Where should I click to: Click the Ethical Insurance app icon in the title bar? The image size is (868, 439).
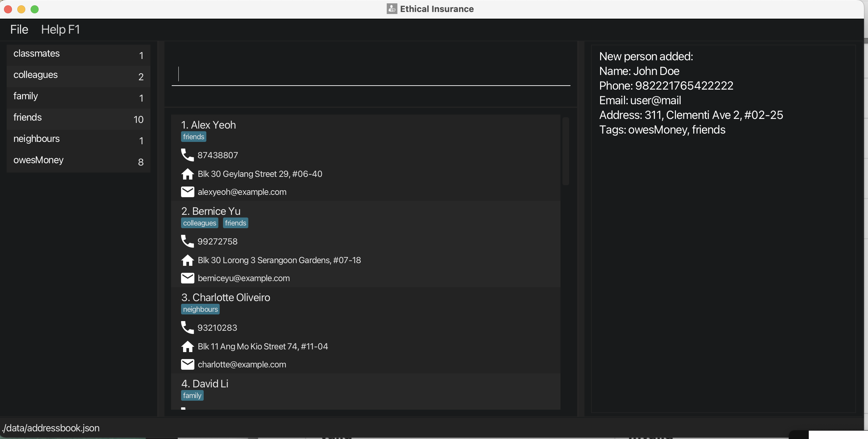click(391, 9)
